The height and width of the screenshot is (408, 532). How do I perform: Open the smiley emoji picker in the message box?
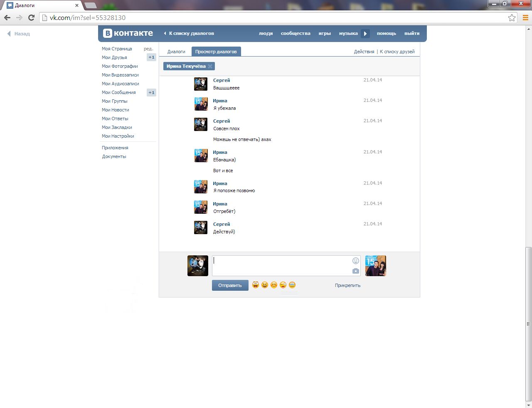click(356, 261)
